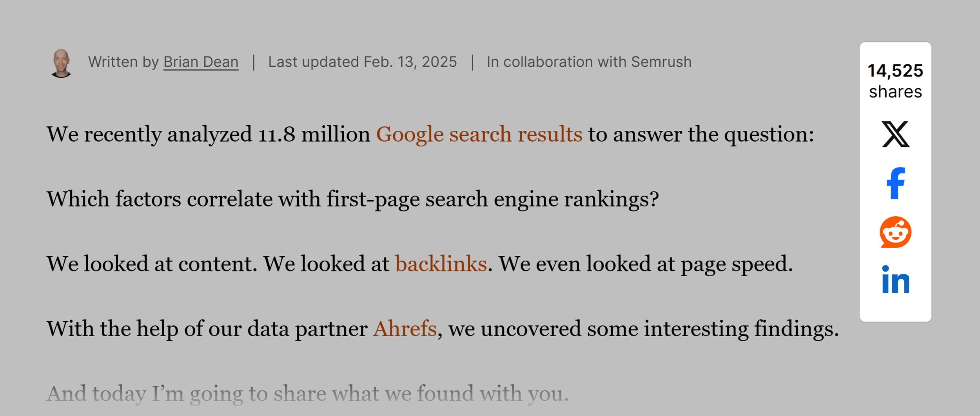
Task: Click the We recently analyzed 11.8 million text
Action: [x=209, y=135]
